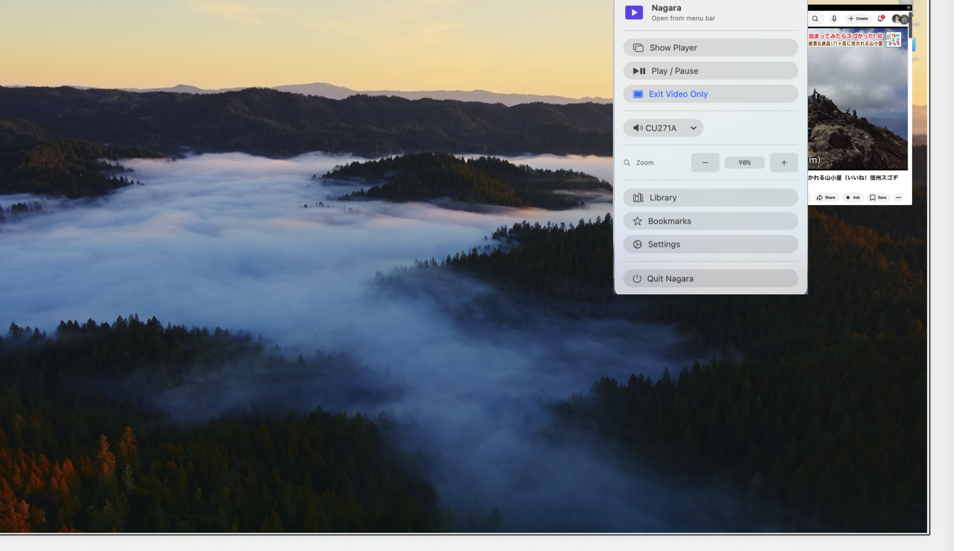
Task: Click the Save bookmark button under video
Action: [x=878, y=197]
